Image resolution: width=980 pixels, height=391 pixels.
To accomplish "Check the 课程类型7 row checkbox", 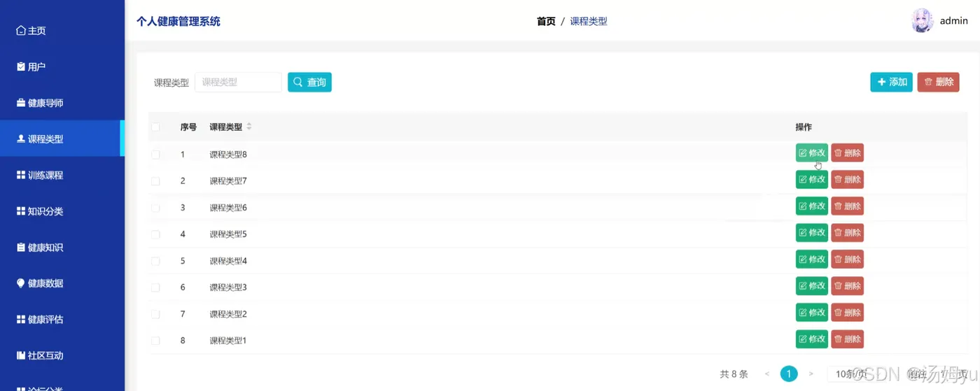I will [x=155, y=180].
